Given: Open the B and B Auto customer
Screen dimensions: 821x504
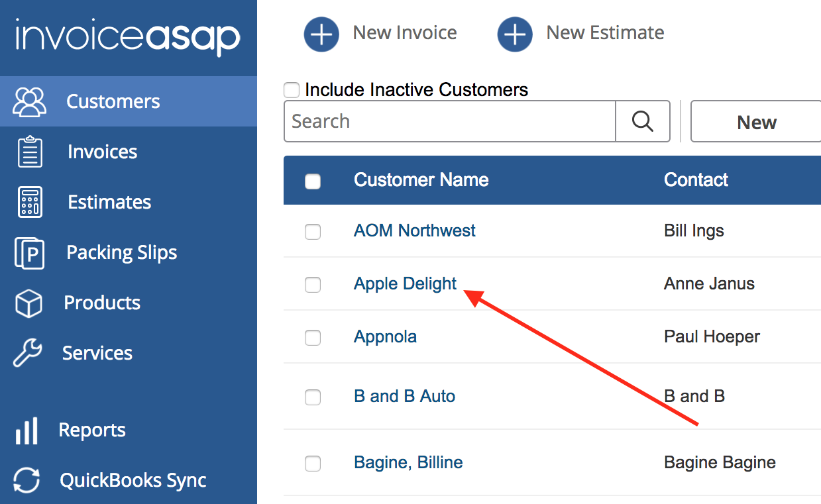Looking at the screenshot, I should coord(404,396).
